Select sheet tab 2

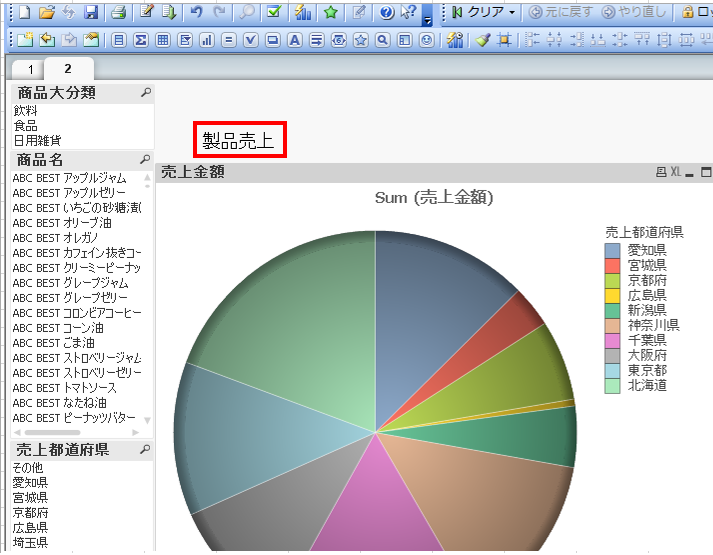68,69
